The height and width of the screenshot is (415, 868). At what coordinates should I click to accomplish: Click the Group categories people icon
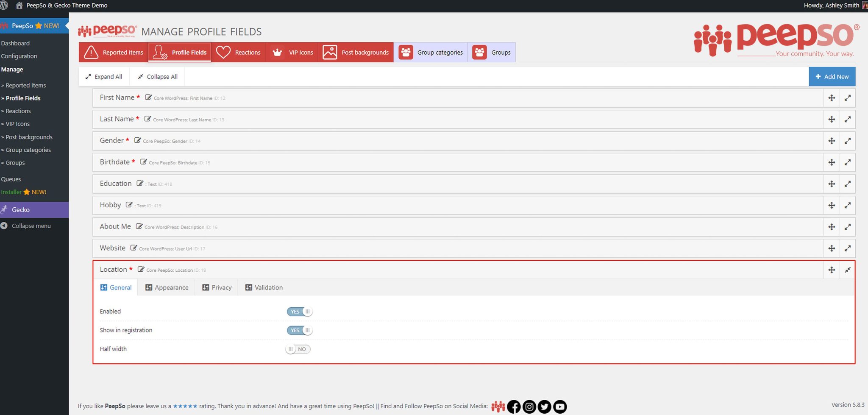coord(406,52)
